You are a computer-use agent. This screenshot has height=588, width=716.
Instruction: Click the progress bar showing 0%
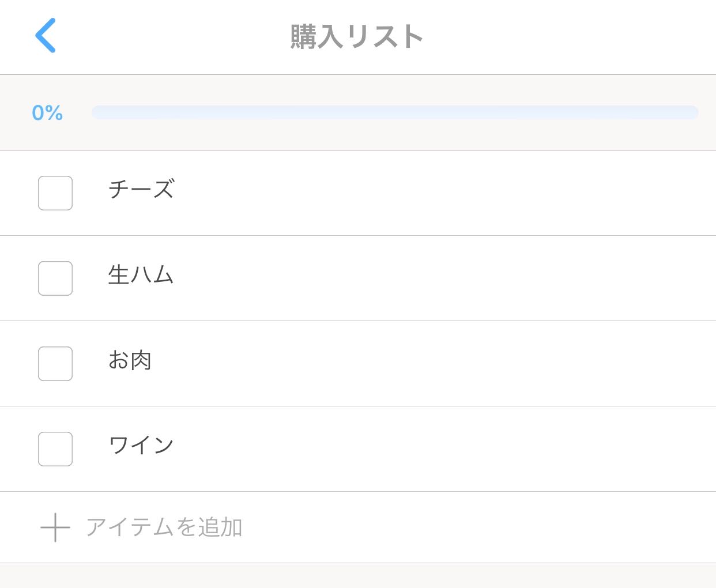[395, 112]
